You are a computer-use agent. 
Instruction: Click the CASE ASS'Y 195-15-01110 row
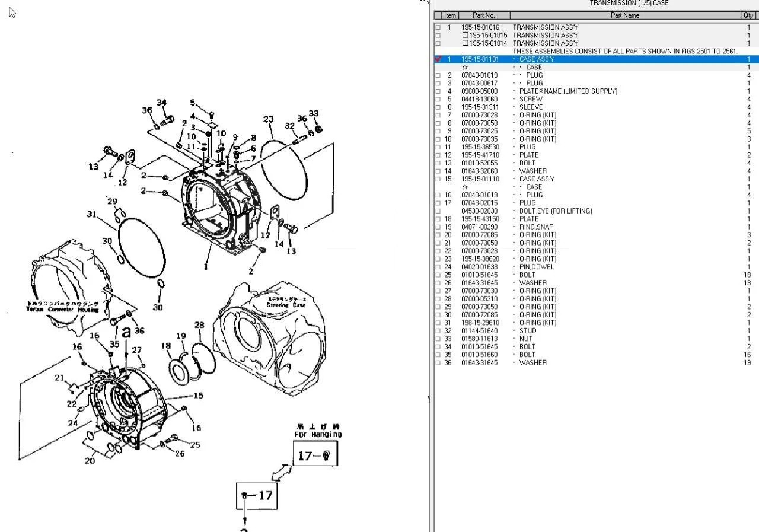tap(595, 179)
